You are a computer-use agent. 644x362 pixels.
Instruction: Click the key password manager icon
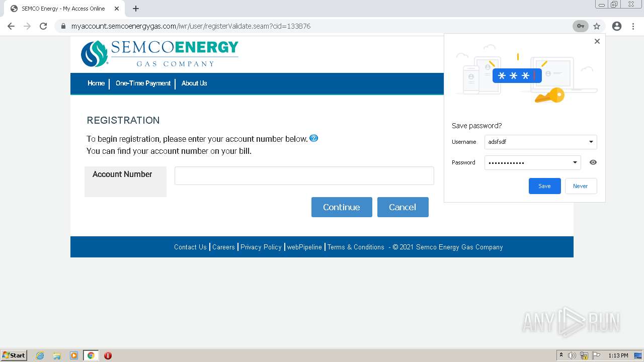click(x=581, y=26)
